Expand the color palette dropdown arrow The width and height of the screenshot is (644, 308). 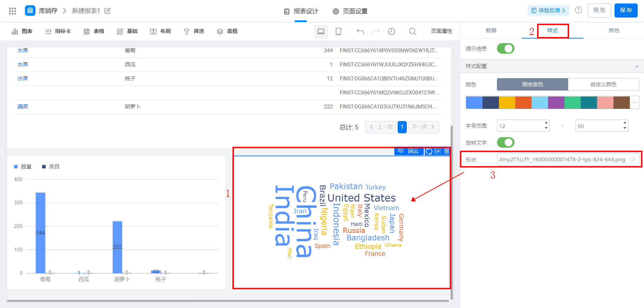(635, 102)
